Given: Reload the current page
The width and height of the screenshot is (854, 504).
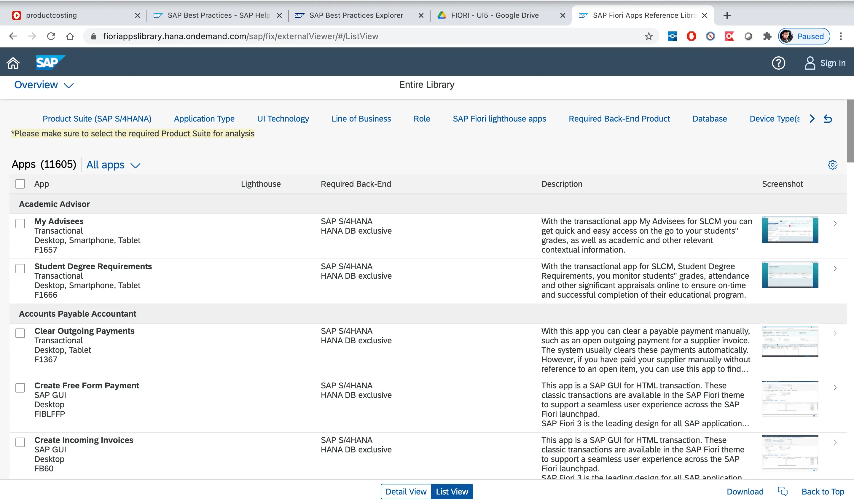Looking at the screenshot, I should coord(51,36).
